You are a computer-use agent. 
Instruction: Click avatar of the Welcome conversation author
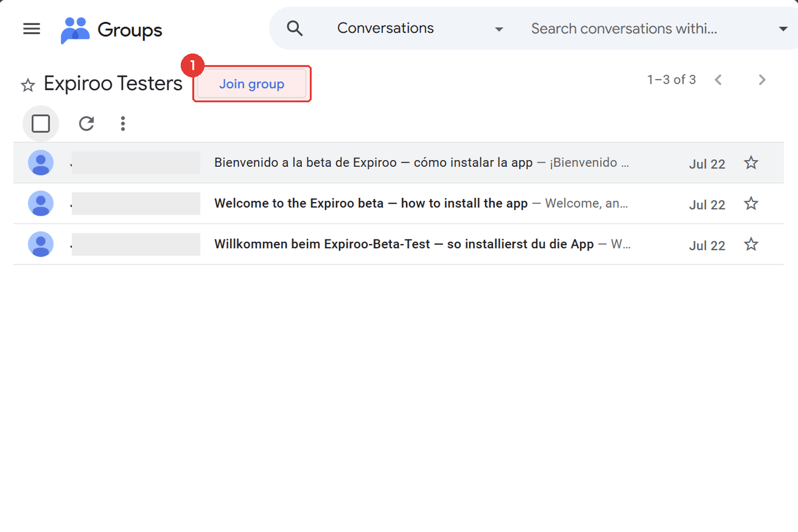tap(41, 203)
